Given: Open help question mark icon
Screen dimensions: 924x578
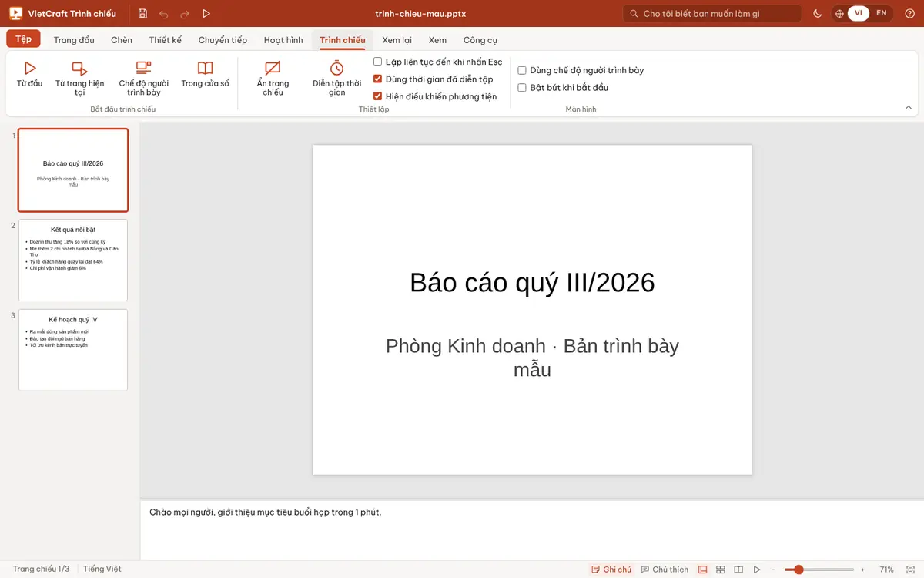Looking at the screenshot, I should 909,13.
